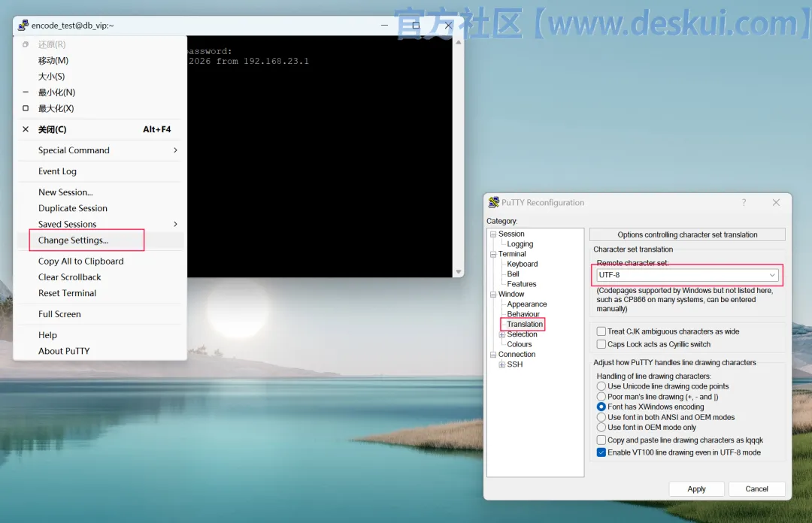
Task: Open About PuTTY
Action: [x=101, y=351]
